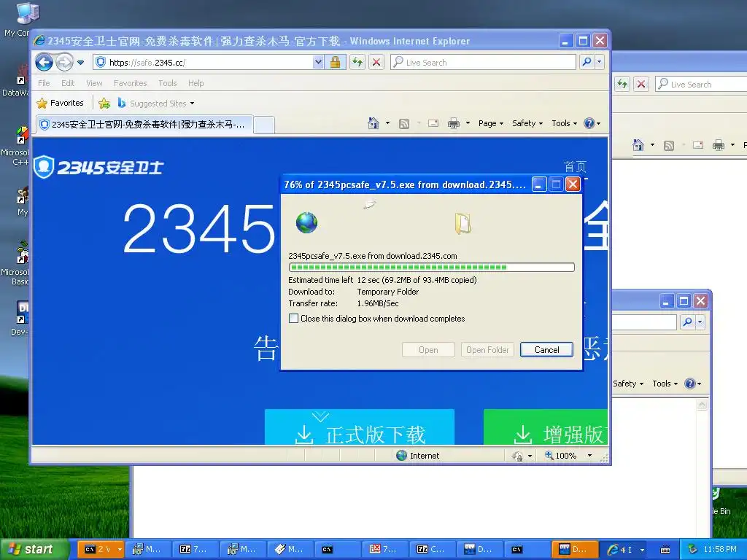Image resolution: width=747 pixels, height=560 pixels.
Task: Click the Home icon in front IE command bar
Action: tap(373, 123)
